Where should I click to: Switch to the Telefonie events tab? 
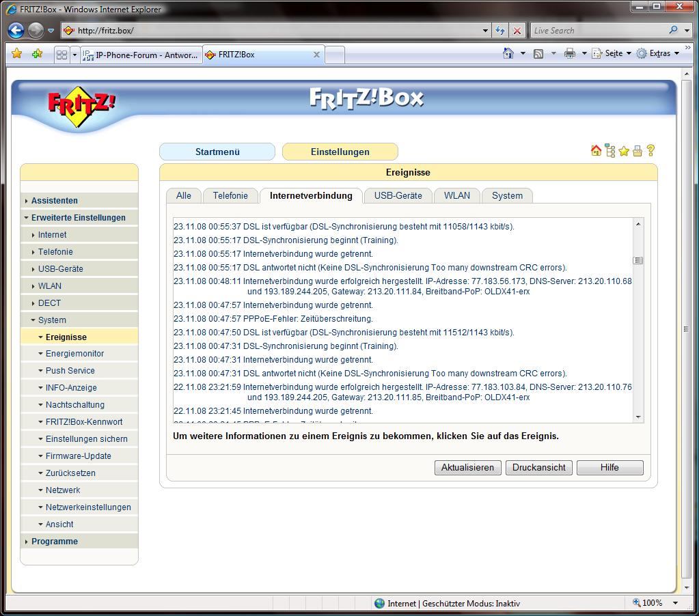[230, 195]
